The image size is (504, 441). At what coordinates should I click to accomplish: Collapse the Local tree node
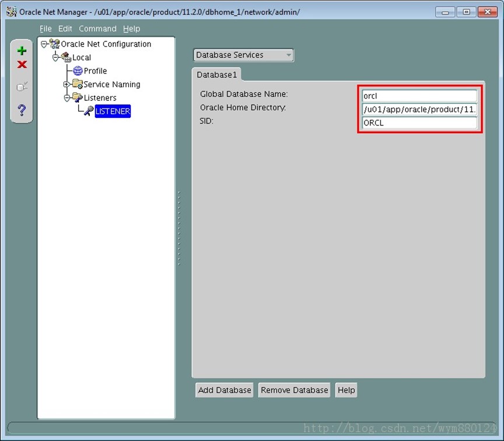[55, 58]
